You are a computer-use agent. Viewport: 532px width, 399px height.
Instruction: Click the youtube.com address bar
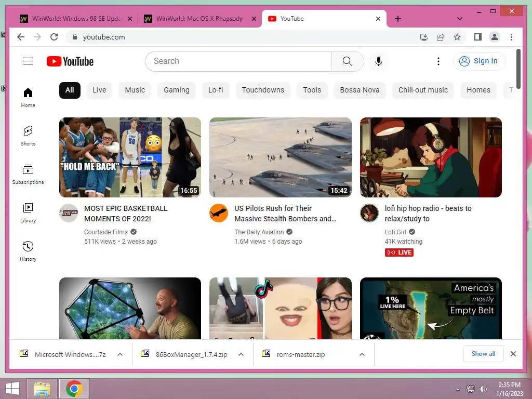tap(242, 37)
